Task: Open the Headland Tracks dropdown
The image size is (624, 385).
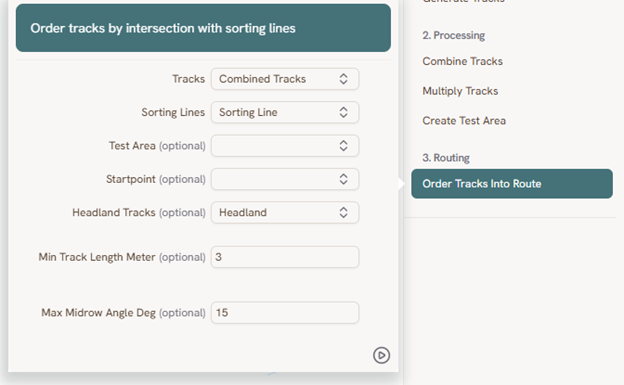Action: 285,213
